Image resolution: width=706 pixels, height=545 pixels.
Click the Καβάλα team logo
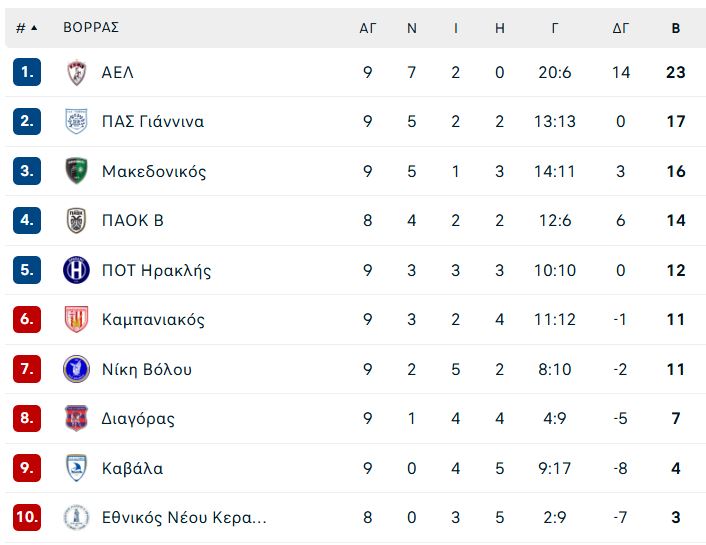coord(76,468)
